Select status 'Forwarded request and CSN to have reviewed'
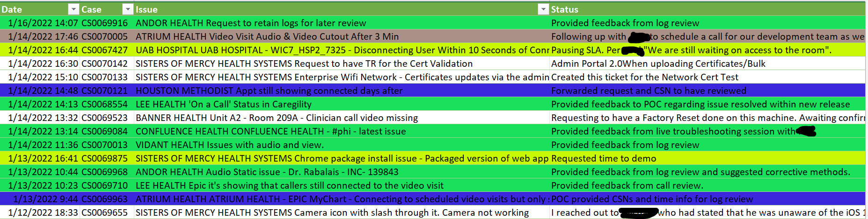Viewport: 868px width, 219px height. (x=708, y=91)
